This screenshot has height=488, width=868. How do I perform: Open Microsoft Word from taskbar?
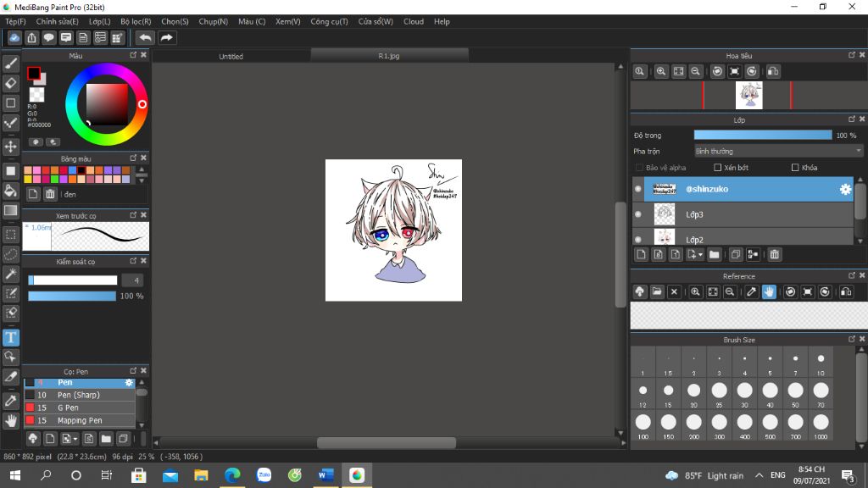325,475
